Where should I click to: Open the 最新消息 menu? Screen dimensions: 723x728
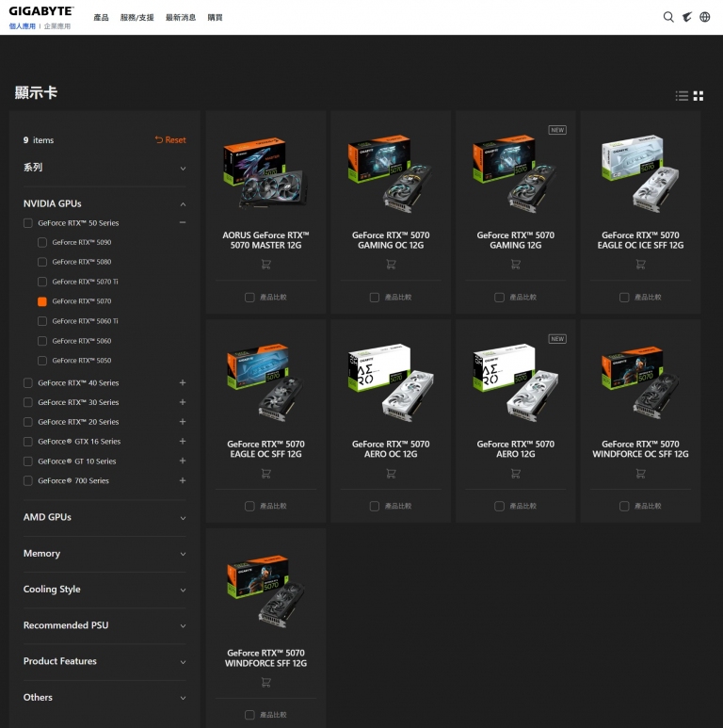(x=181, y=18)
